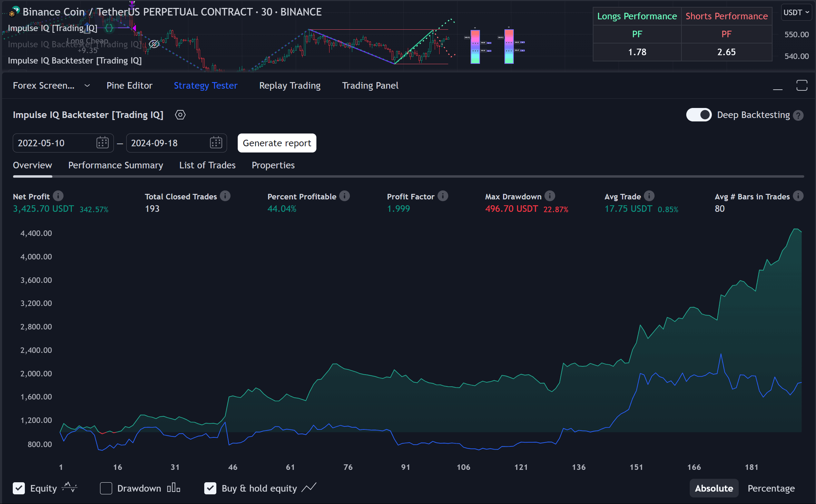Click the Avg Trade info icon
816x504 pixels.
(x=649, y=196)
